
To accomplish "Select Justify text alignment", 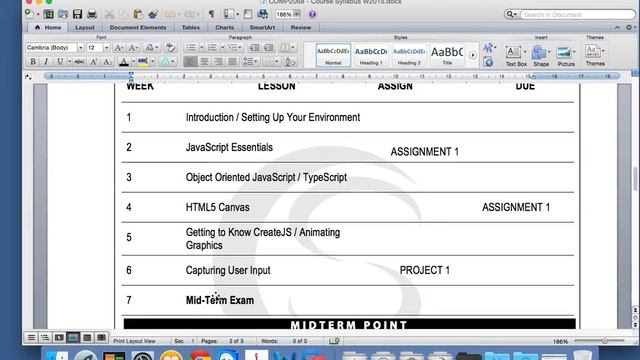I will point(232,62).
